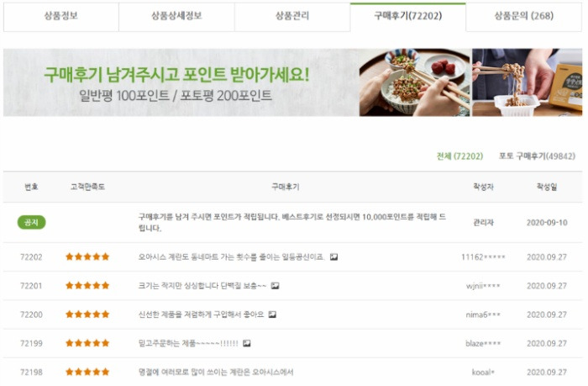Open photo icon on review 72201

click(275, 286)
